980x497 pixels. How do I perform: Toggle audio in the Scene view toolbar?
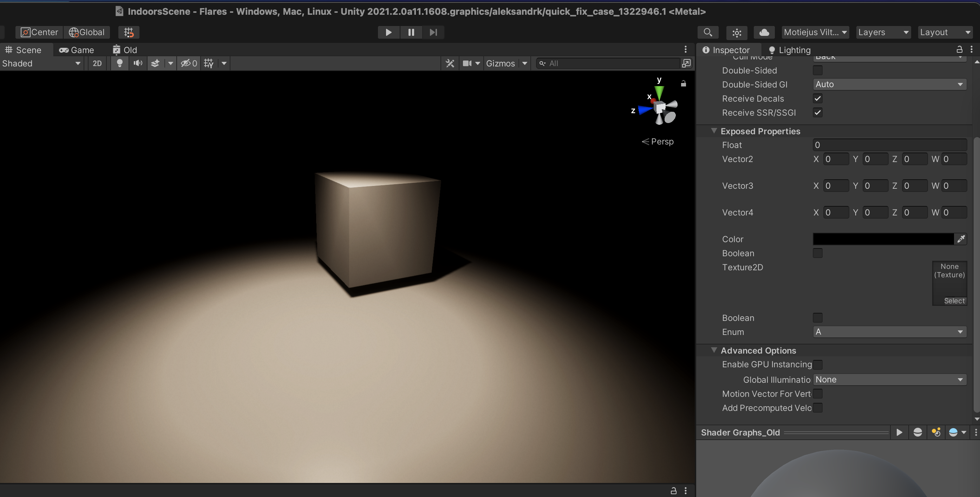tap(138, 63)
